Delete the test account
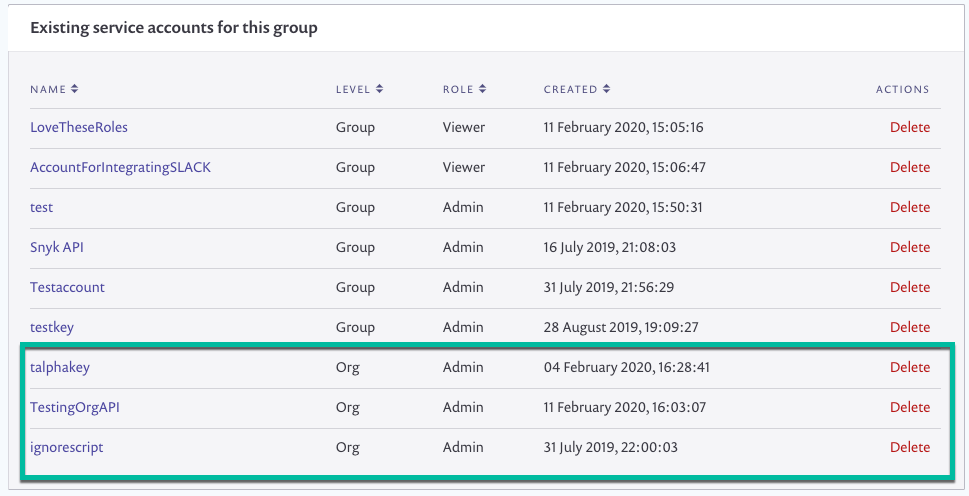Screen dimensions: 969x496 [x=910, y=208]
